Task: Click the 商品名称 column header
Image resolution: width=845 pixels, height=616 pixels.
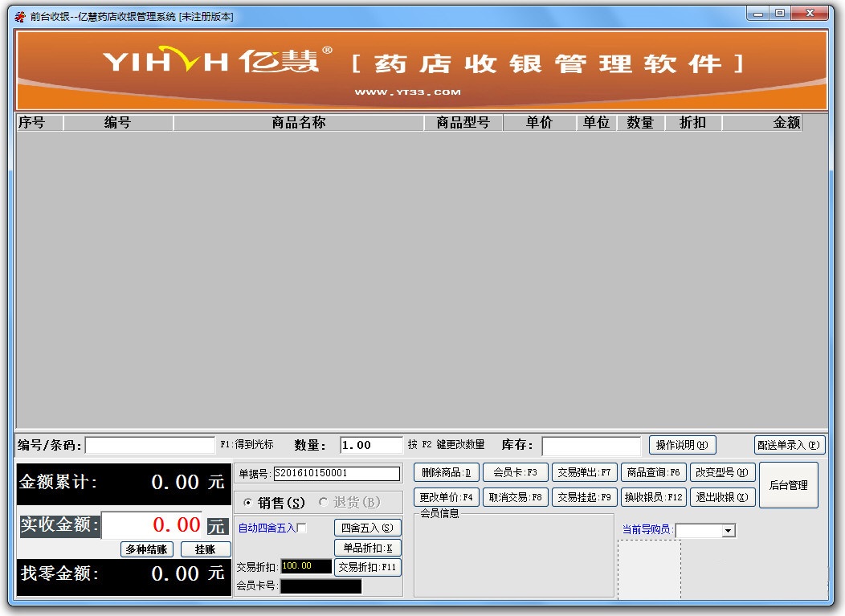Action: (x=299, y=123)
